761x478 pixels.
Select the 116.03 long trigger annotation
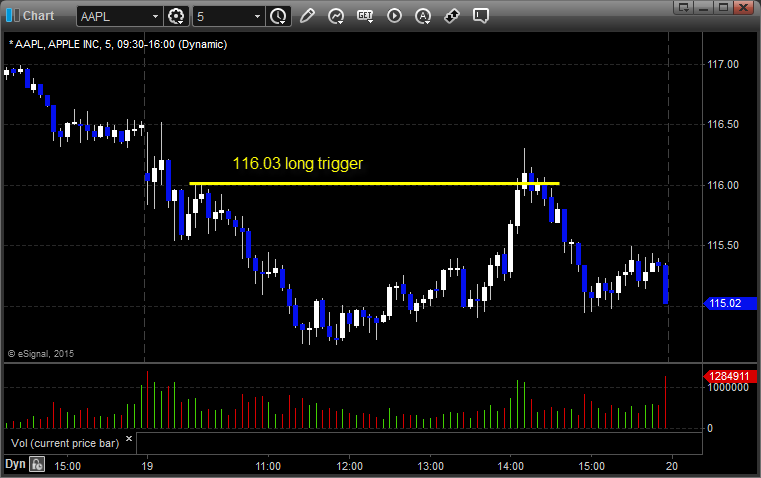pos(298,164)
